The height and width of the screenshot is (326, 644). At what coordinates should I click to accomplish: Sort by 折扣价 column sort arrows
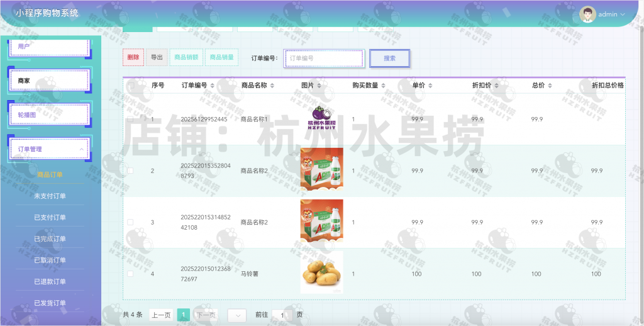click(497, 86)
